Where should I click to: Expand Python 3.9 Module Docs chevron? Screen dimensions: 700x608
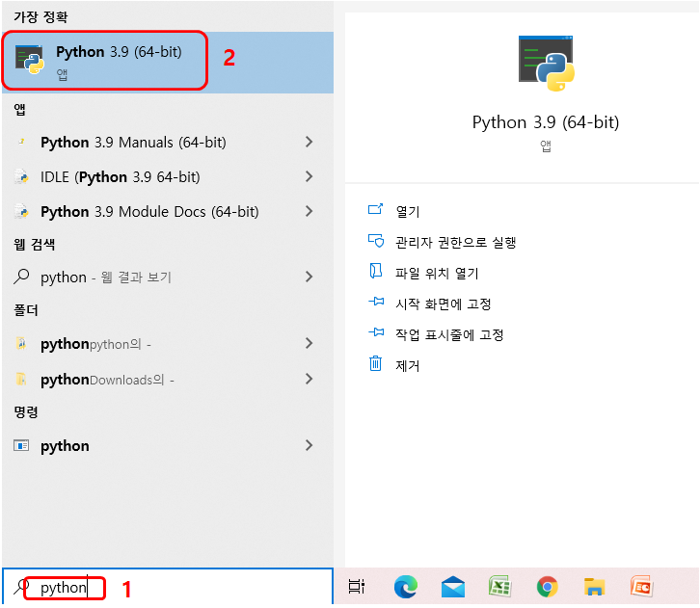[x=309, y=211]
